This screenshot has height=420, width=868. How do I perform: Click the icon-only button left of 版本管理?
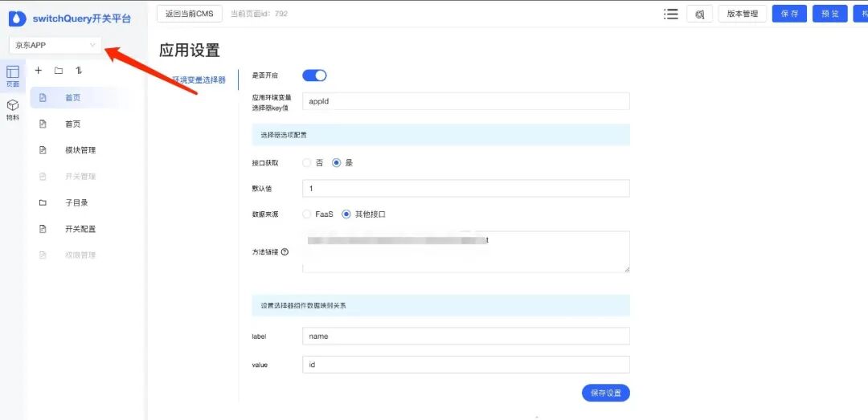[x=699, y=14]
